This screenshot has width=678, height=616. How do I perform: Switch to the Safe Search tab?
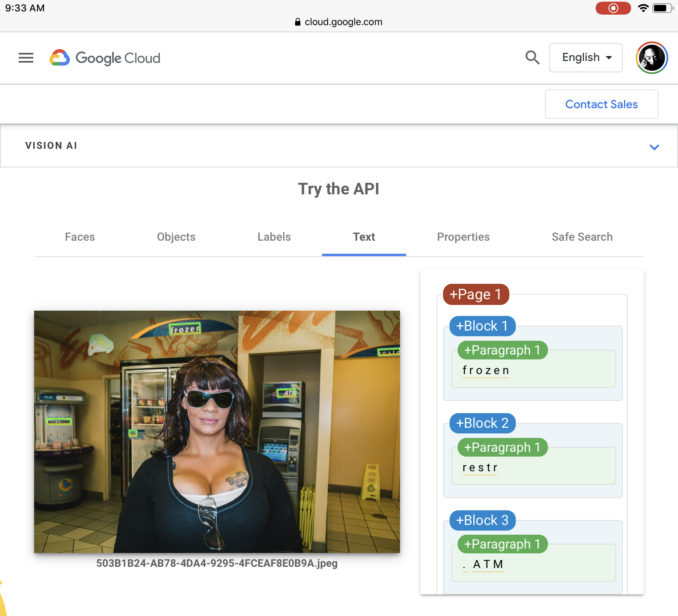click(582, 237)
